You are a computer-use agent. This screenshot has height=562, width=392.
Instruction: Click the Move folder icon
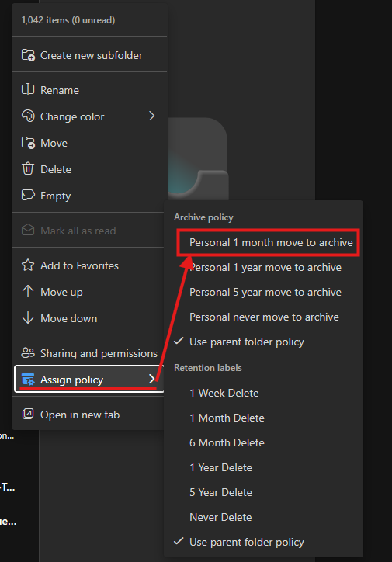[x=28, y=143]
